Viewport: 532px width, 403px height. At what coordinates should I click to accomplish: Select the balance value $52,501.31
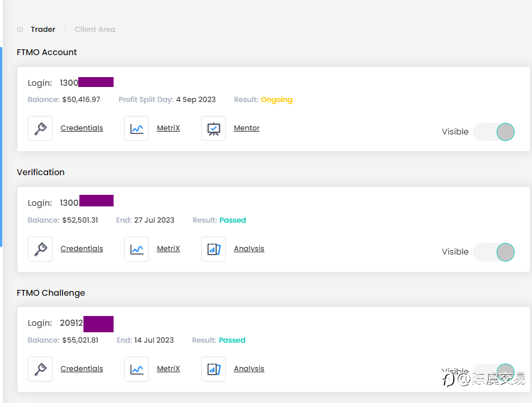[x=80, y=220]
